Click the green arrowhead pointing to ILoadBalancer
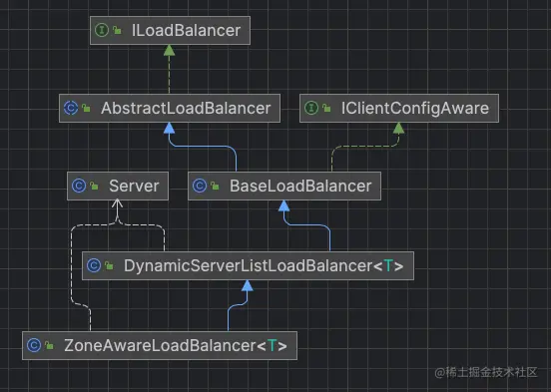The image size is (551, 392). [x=169, y=50]
